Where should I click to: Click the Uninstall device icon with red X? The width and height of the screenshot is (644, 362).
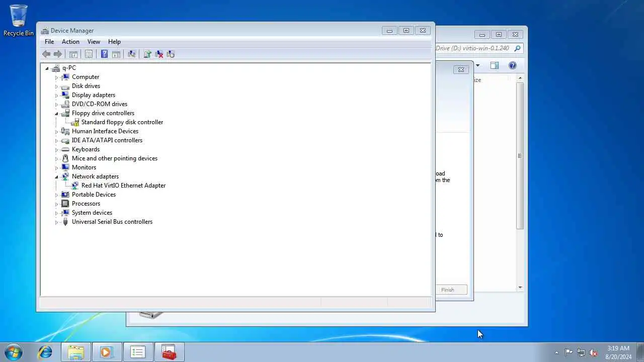pos(159,54)
